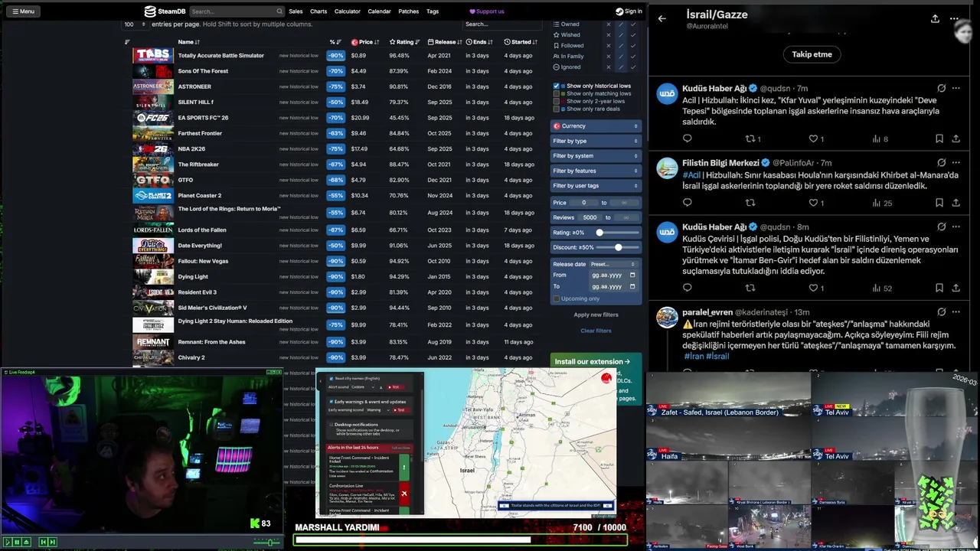
Task: Open the Calendar menu item
Action: (x=379, y=11)
